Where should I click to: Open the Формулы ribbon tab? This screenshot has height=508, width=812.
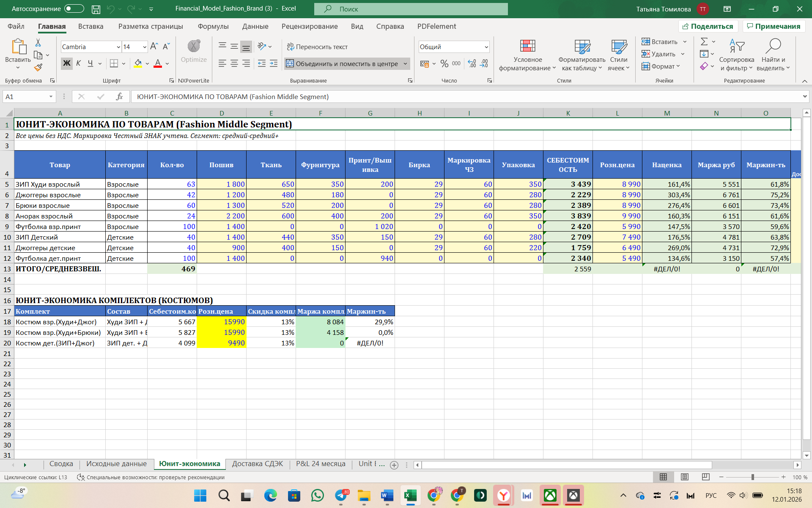(213, 26)
